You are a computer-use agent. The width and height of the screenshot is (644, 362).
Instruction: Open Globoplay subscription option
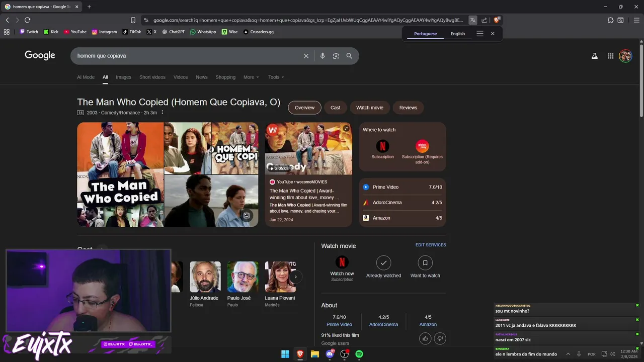[x=422, y=152]
